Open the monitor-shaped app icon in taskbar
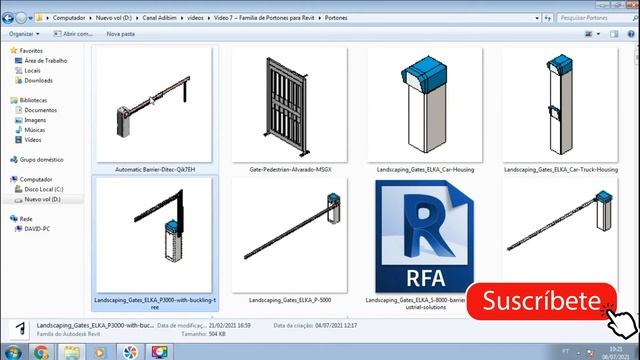Screen dimensions: 640x360 (x=159, y=352)
